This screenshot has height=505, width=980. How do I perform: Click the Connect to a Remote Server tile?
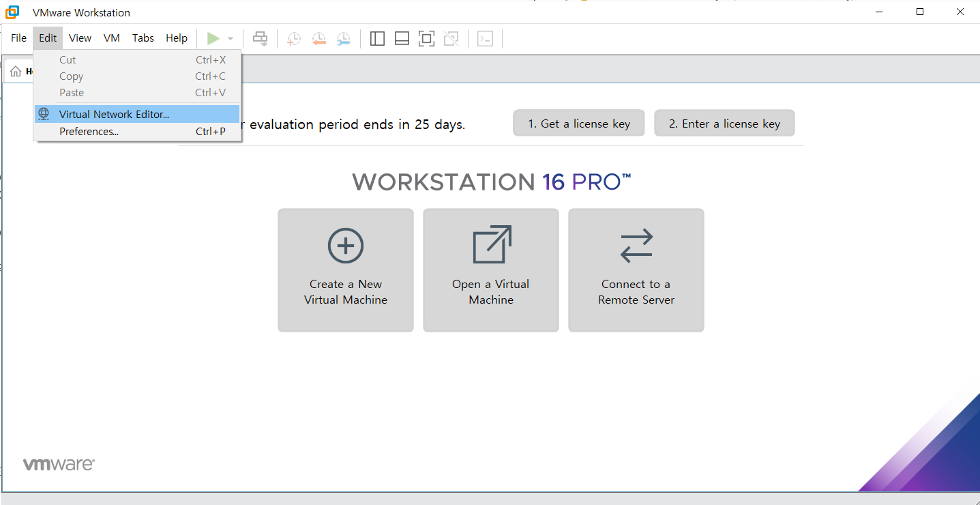[636, 270]
